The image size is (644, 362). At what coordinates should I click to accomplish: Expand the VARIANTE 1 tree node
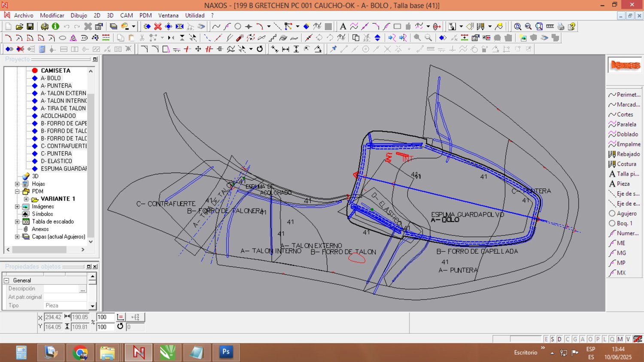point(26,199)
